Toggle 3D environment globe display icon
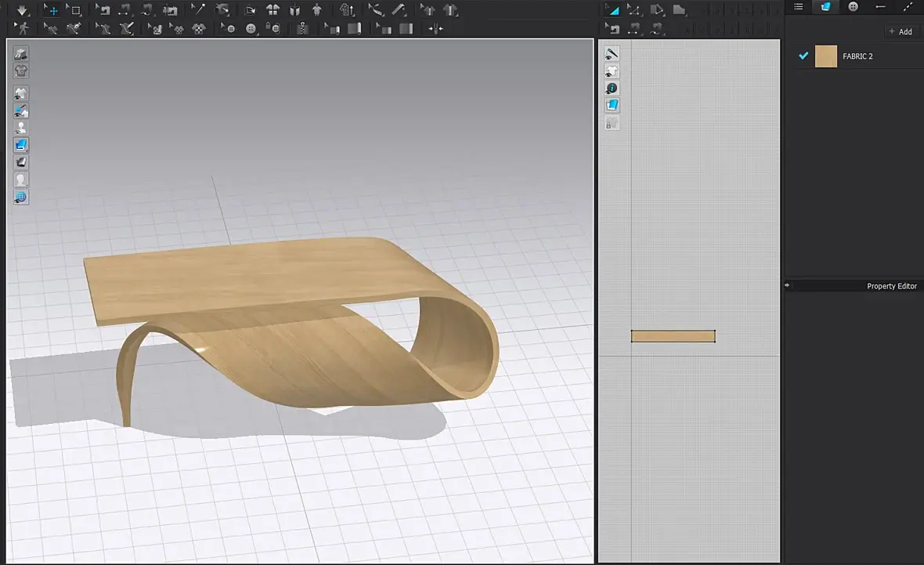This screenshot has width=924, height=565. pos(21,197)
